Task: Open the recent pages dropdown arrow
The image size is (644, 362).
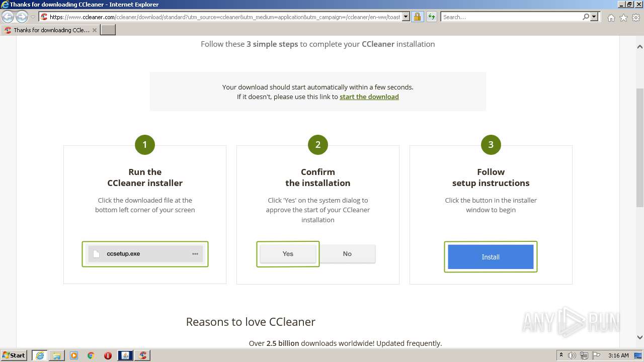Action: tap(33, 17)
